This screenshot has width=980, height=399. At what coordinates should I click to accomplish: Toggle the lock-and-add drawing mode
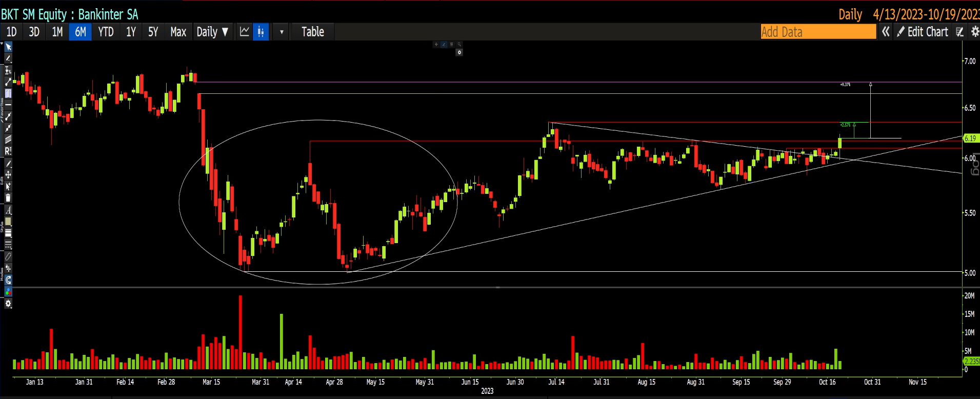8,268
